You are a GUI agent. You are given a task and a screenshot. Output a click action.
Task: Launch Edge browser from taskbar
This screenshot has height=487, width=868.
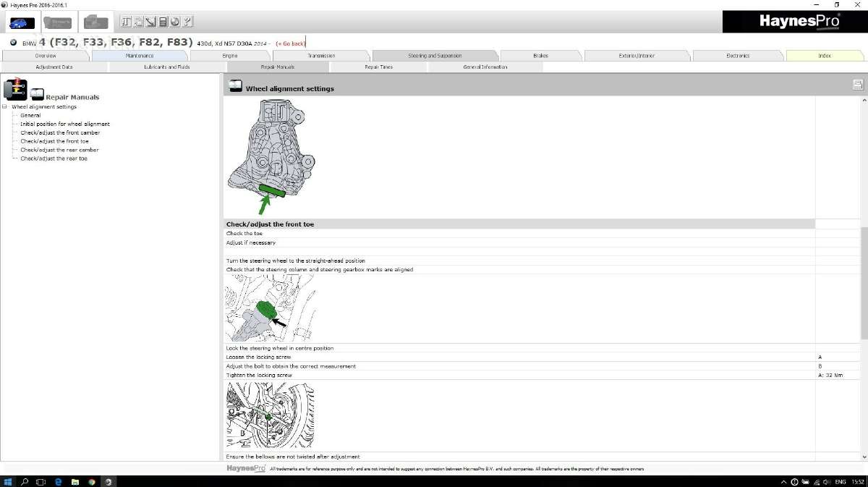pyautogui.click(x=59, y=481)
